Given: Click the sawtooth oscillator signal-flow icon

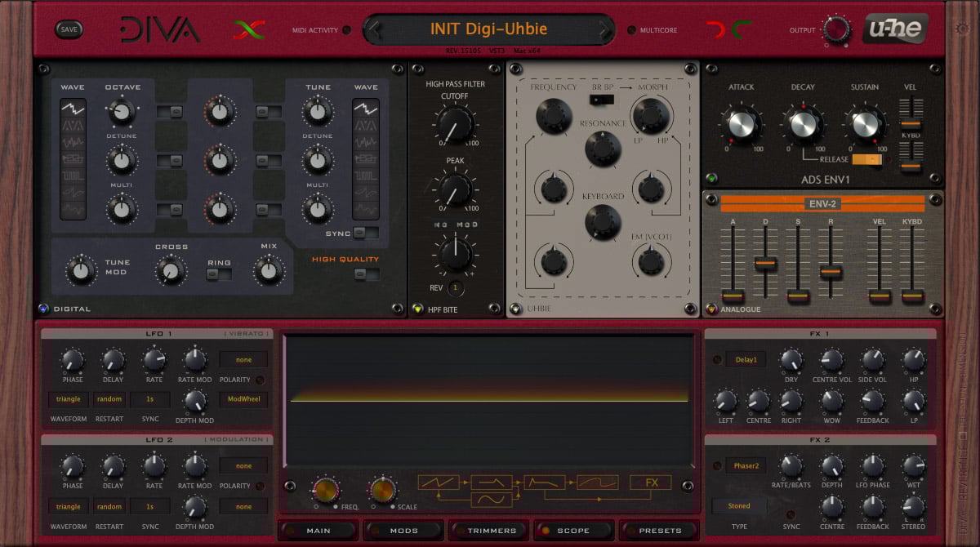Looking at the screenshot, I should point(439,482).
